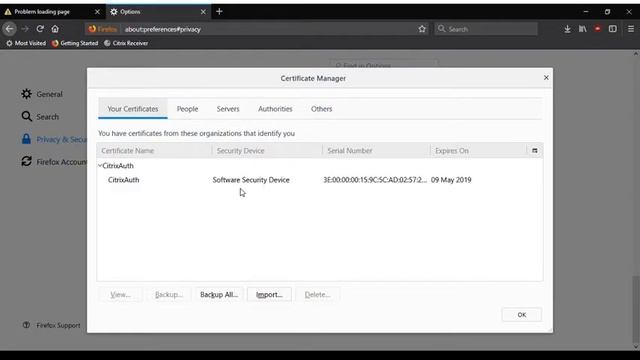Sort by Serial Number column header
This screenshot has width=640, height=360.
[376, 151]
